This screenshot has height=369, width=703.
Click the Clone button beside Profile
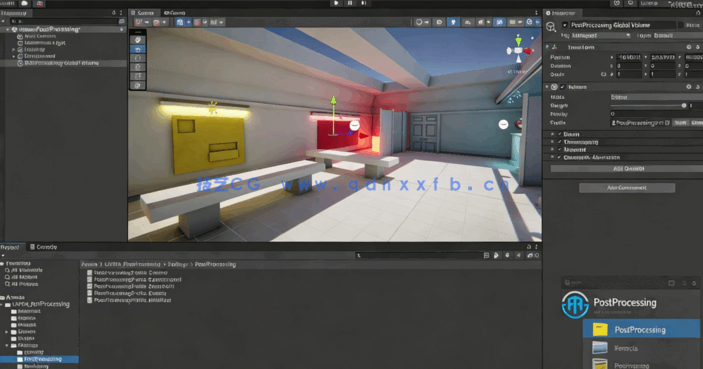[697, 122]
